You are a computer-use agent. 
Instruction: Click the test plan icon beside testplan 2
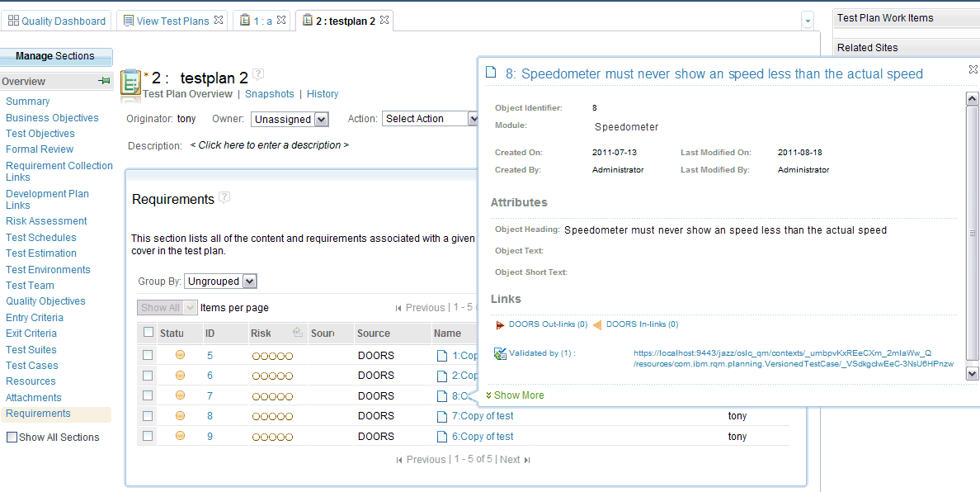(130, 83)
